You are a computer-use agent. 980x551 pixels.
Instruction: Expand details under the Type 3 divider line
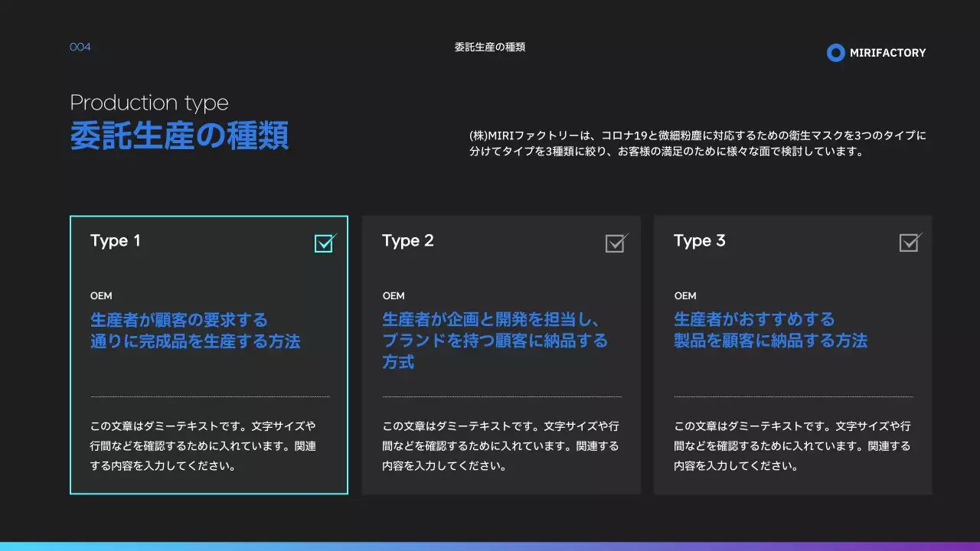[793, 396]
